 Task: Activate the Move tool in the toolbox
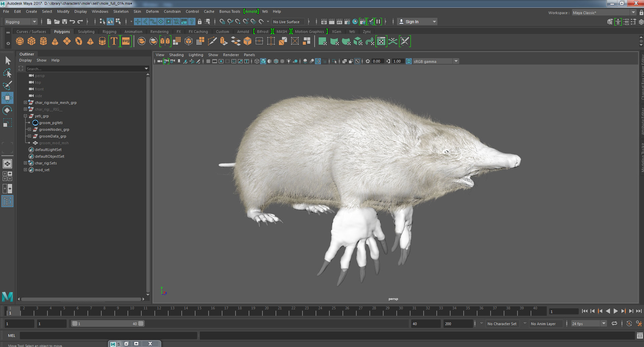(x=7, y=98)
